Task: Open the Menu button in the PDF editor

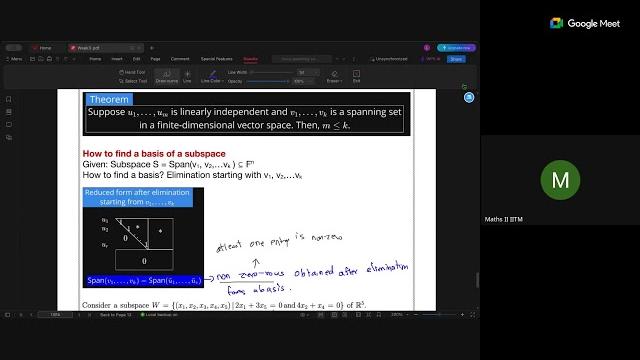Action: [x=14, y=59]
